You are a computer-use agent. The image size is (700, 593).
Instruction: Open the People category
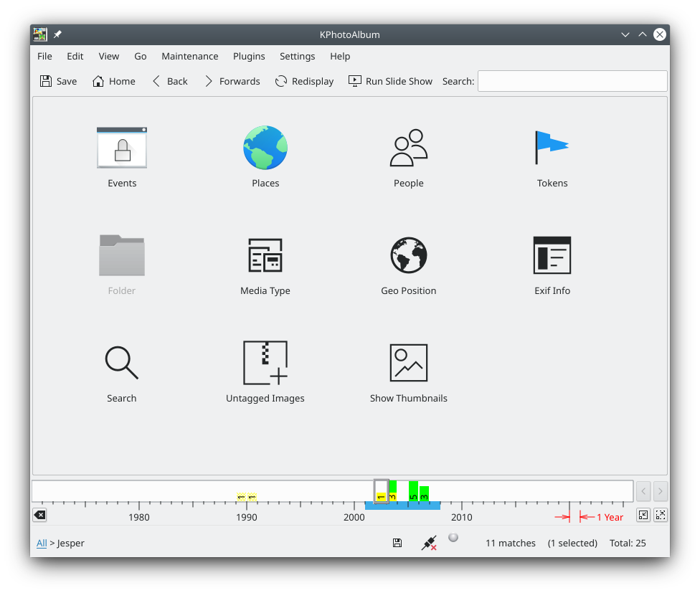click(x=409, y=157)
